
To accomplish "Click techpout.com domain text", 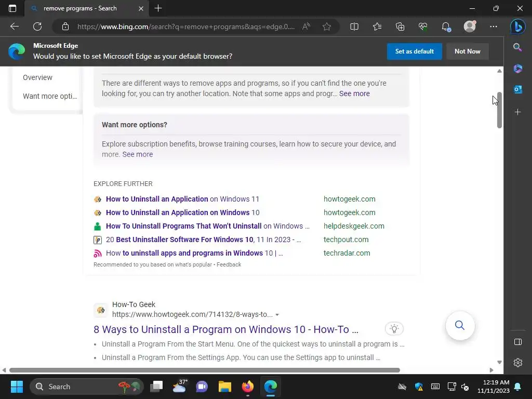I will (346, 240).
